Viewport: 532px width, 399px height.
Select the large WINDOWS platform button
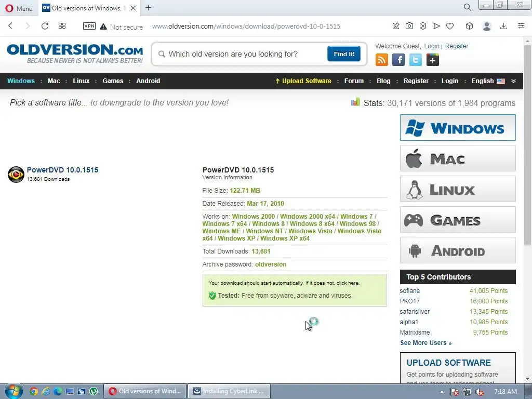point(458,128)
